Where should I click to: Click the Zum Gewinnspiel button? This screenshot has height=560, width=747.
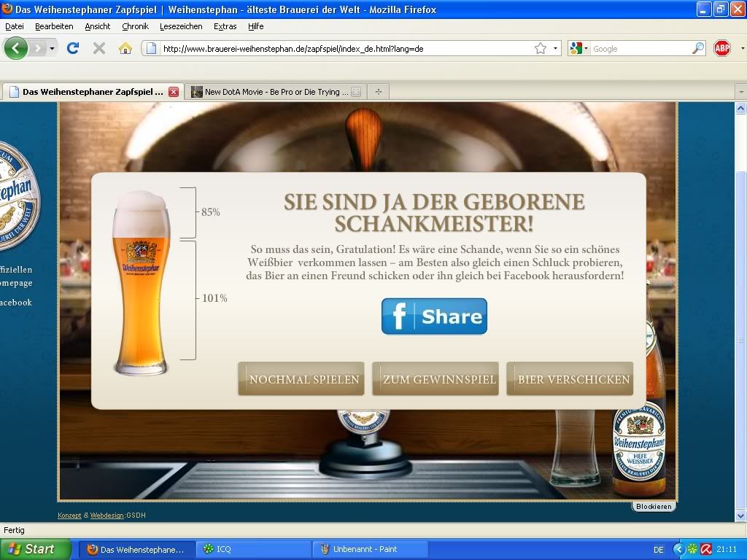436,379
